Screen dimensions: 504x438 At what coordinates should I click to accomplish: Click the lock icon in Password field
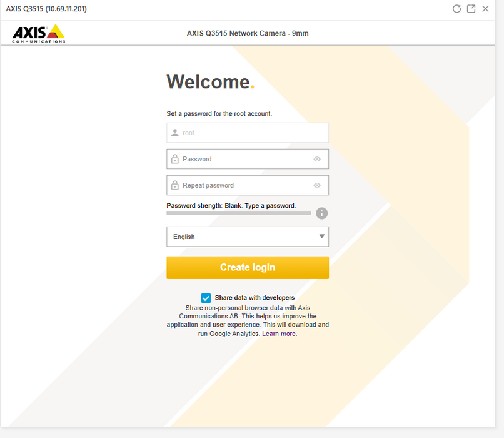[175, 158]
